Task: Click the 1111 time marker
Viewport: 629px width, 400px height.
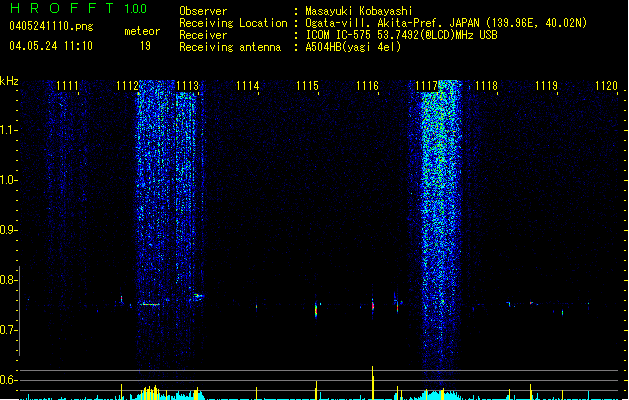Action: coord(67,86)
